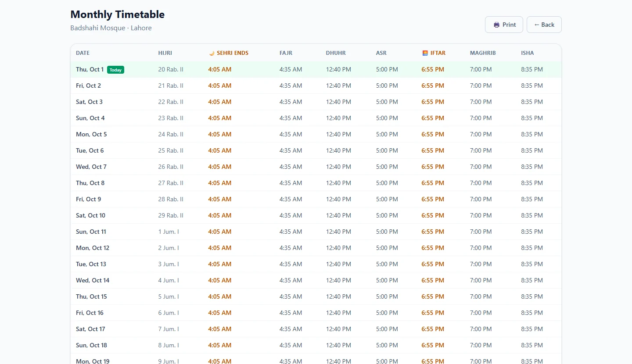The height and width of the screenshot is (364, 632).
Task: Click the DHUHR column header
Action: point(336,53)
